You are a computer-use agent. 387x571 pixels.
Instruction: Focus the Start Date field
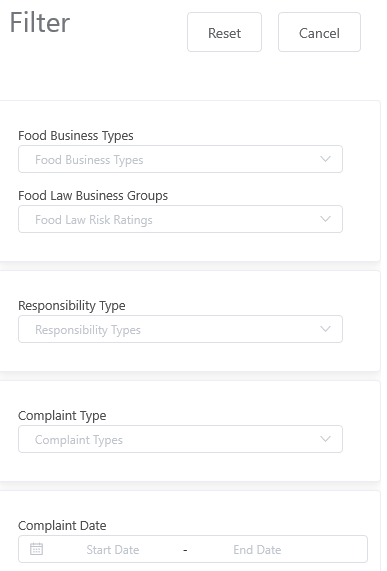[112, 550]
